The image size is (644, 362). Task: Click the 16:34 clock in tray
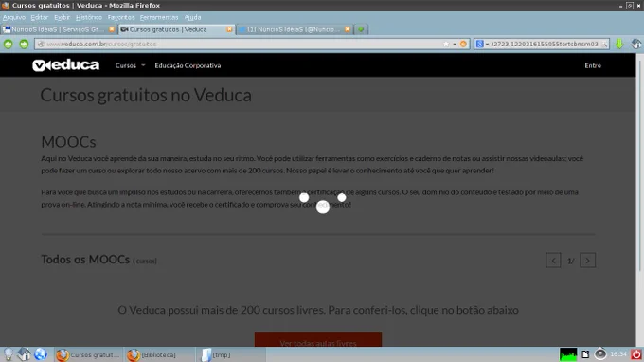(x=618, y=354)
